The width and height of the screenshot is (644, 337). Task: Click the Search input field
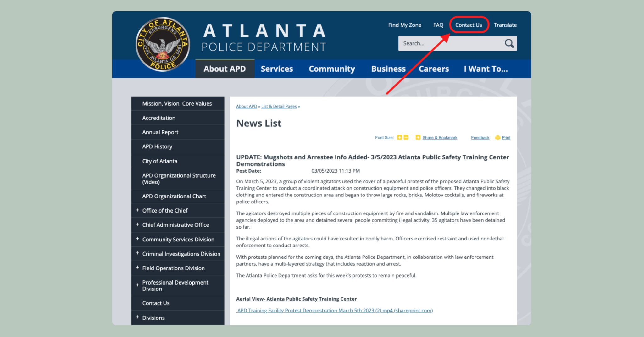[450, 43]
